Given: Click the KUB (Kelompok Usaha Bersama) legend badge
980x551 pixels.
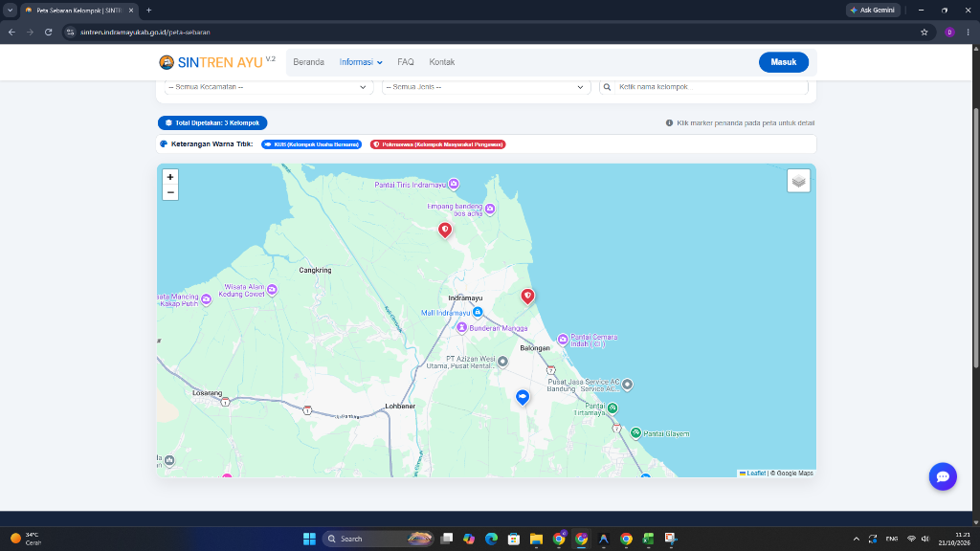Looking at the screenshot, I should 311,144.
